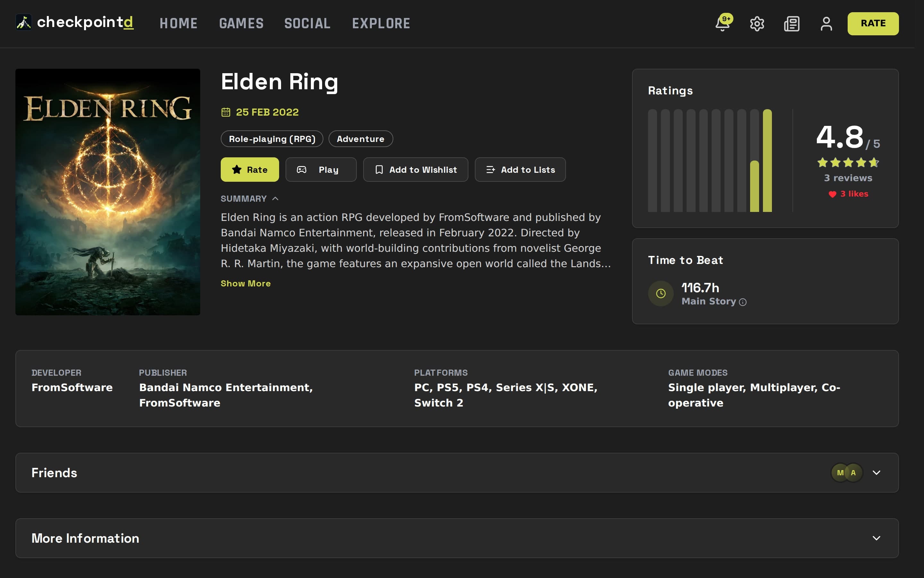Click Add to Lists button
The image size is (924, 578).
point(520,169)
